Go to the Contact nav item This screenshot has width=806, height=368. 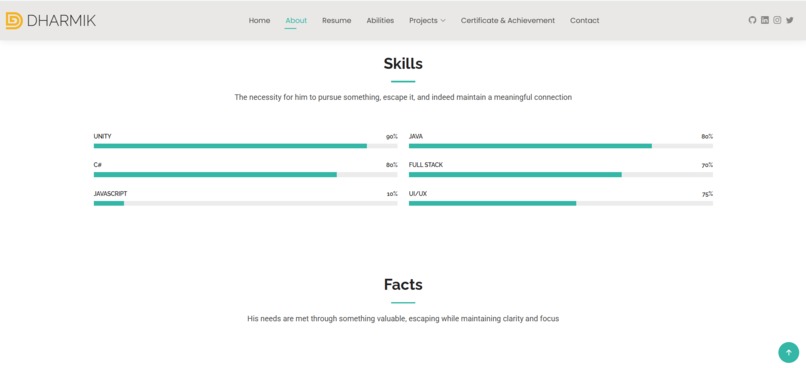(x=584, y=21)
